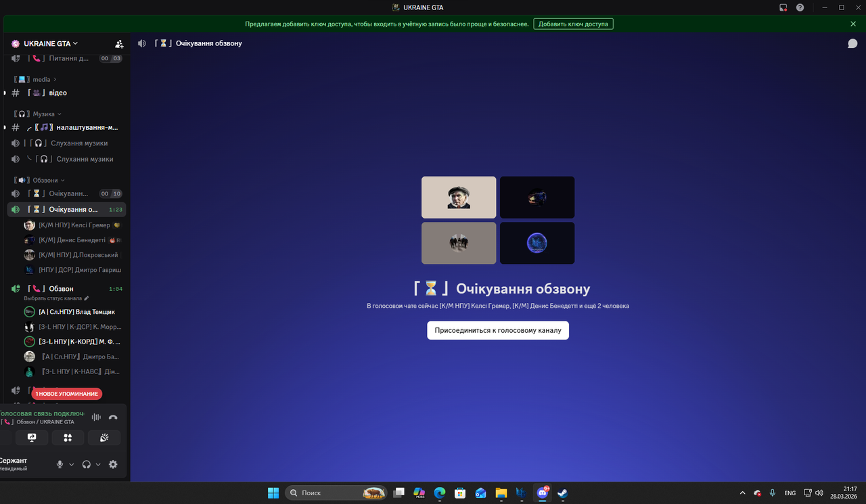The width and height of the screenshot is (866, 504).
Task: Select the participant tile with the blue circle avatar
Action: tap(537, 243)
